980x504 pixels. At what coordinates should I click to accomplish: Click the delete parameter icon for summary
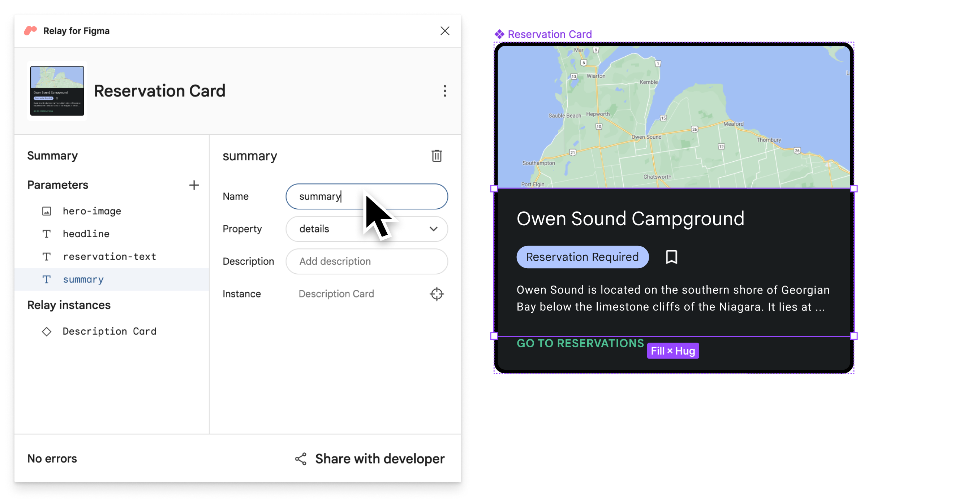437,156
